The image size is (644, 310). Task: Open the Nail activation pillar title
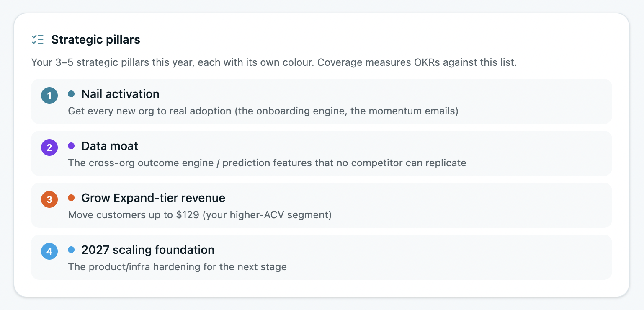click(x=120, y=94)
